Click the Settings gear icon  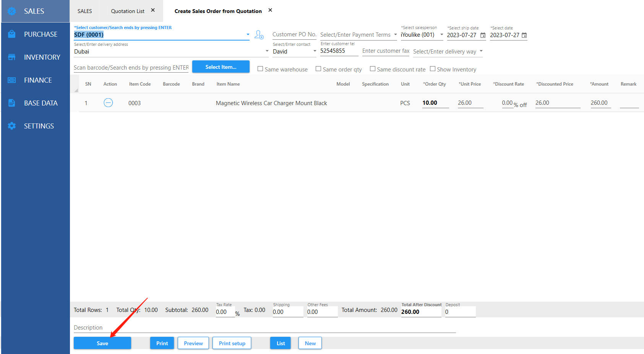click(x=12, y=126)
